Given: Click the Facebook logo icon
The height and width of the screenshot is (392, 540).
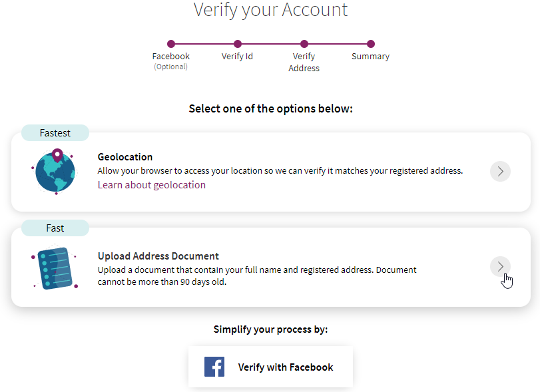Looking at the screenshot, I should [214, 367].
